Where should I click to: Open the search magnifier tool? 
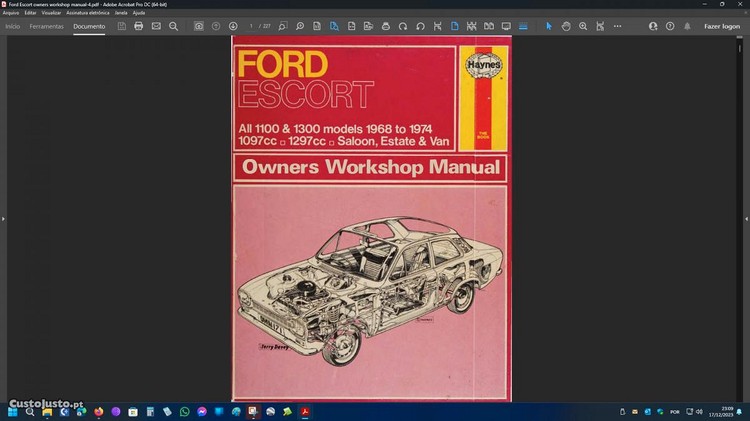tap(173, 26)
